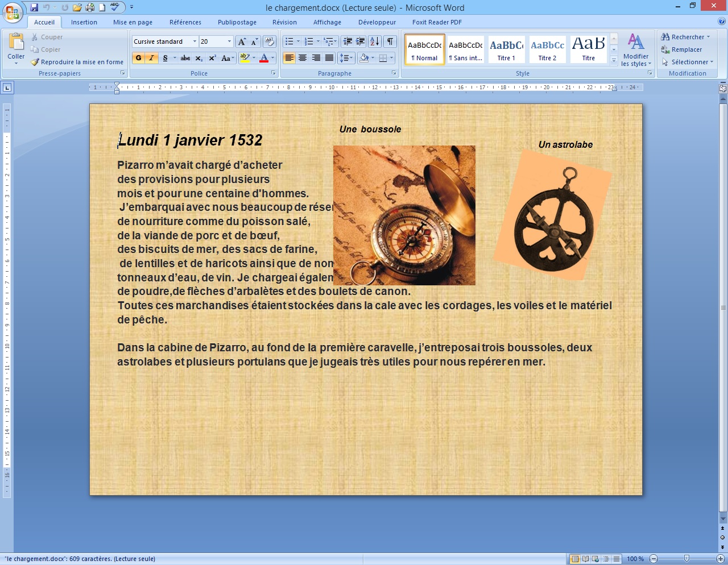Toggle justify alignment button

(x=329, y=58)
